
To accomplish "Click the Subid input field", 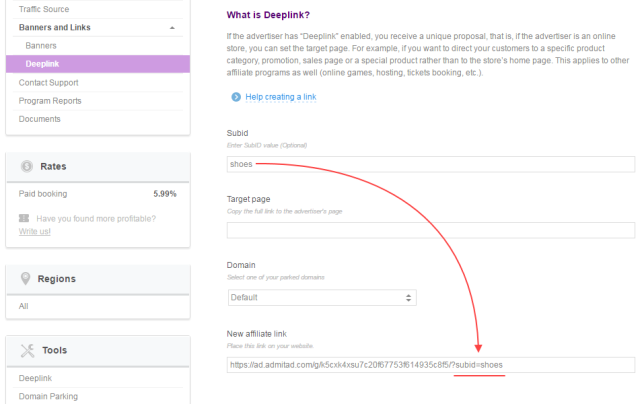I will click(430, 164).
